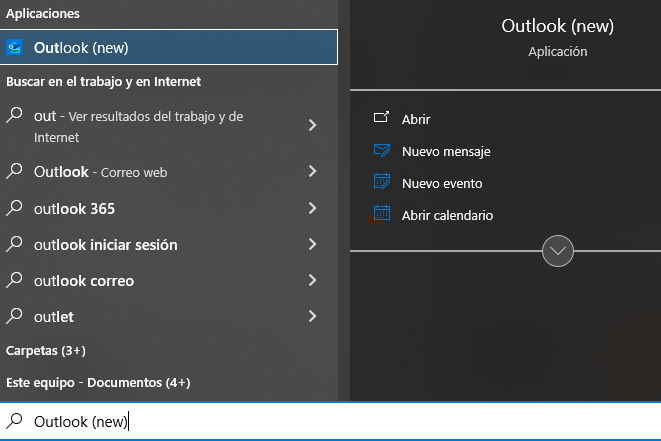Viewport: 661px width, 441px height.
Task: Click the search icon in the search box
Action: pyautogui.click(x=14, y=421)
